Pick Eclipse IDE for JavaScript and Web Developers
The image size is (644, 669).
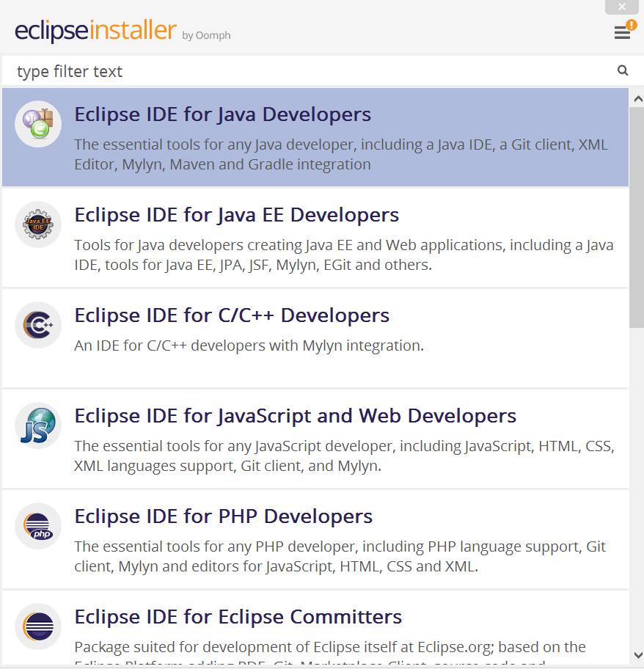315,439
